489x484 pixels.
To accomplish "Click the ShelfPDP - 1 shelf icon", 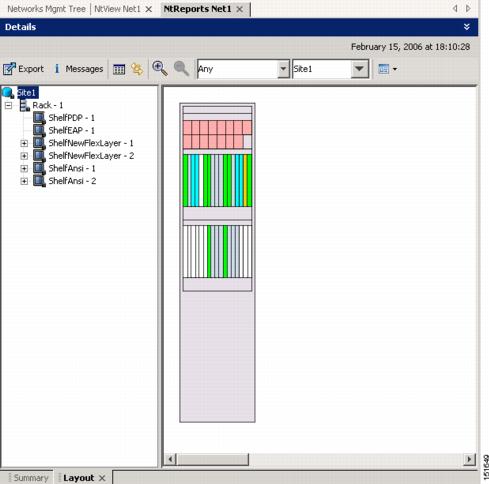I will pos(39,118).
